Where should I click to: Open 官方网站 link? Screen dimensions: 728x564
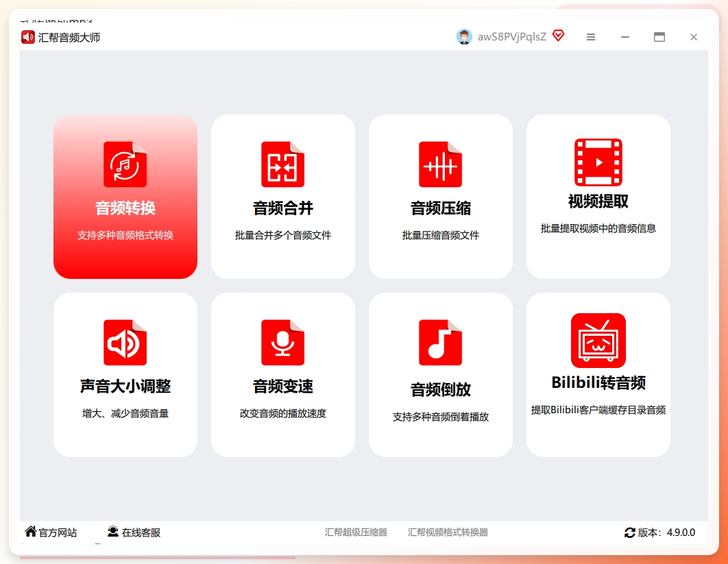pos(58,532)
